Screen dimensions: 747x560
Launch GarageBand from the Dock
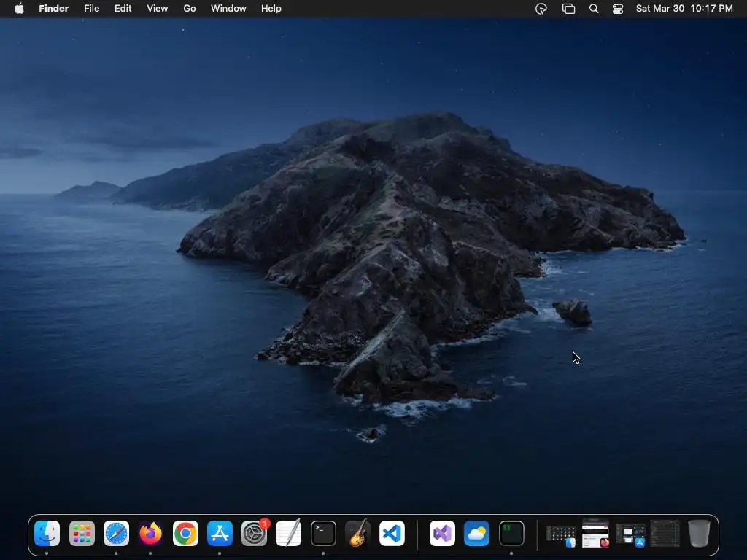[357, 533]
